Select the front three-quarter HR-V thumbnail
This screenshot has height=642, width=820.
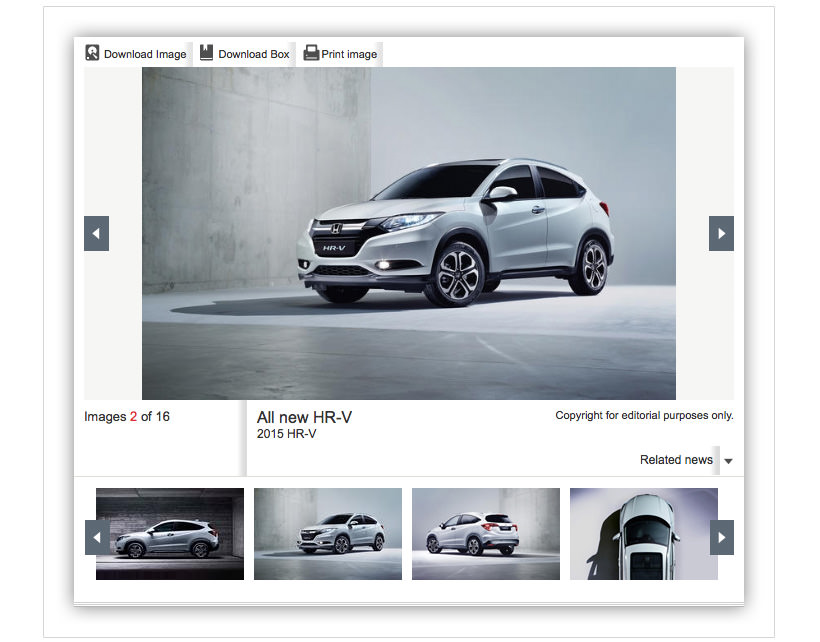point(328,534)
